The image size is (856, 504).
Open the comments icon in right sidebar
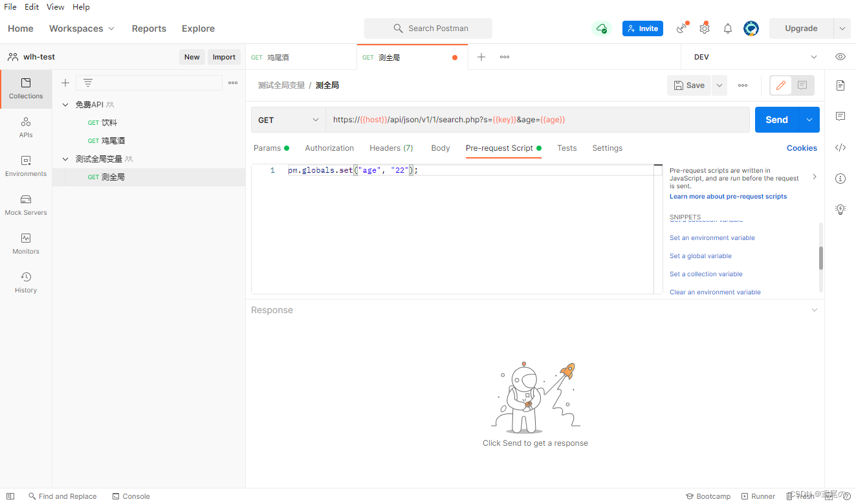click(840, 116)
